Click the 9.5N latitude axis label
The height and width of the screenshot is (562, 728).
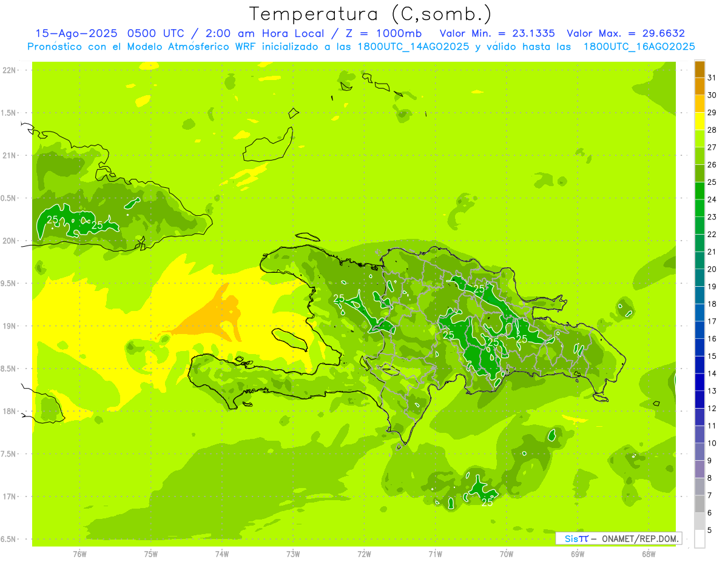click(x=9, y=284)
